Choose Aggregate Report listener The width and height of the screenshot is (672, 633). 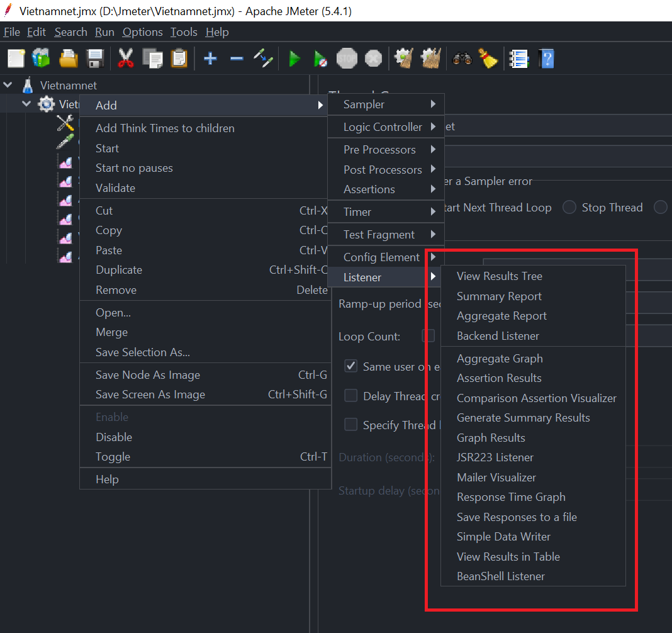point(533,316)
